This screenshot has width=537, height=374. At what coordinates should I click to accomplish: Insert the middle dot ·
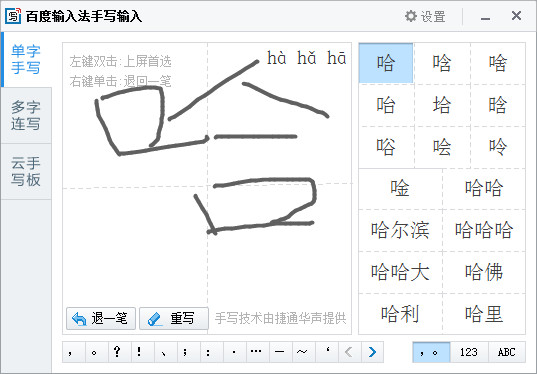click(x=234, y=352)
